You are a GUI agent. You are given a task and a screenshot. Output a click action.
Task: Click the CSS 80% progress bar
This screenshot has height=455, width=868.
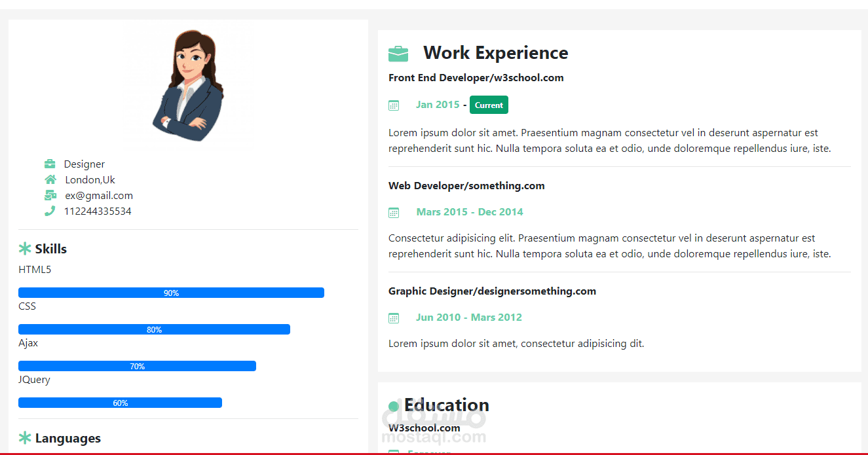pos(154,329)
